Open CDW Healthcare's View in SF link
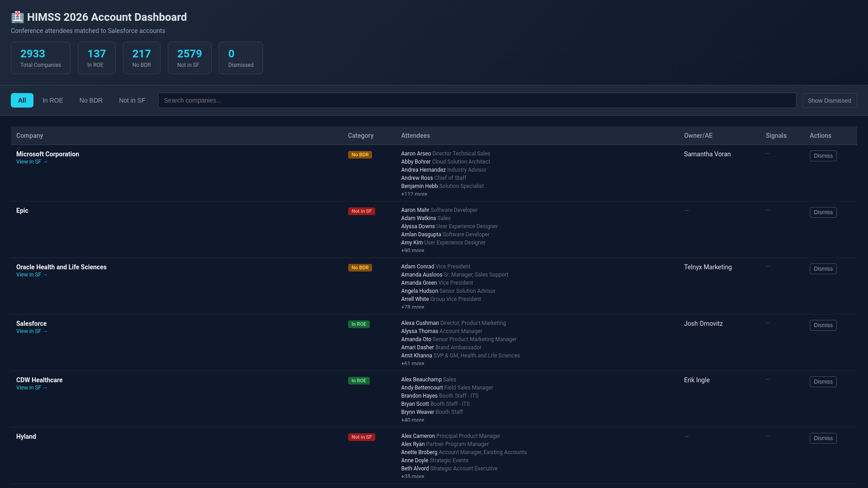 coord(32,388)
